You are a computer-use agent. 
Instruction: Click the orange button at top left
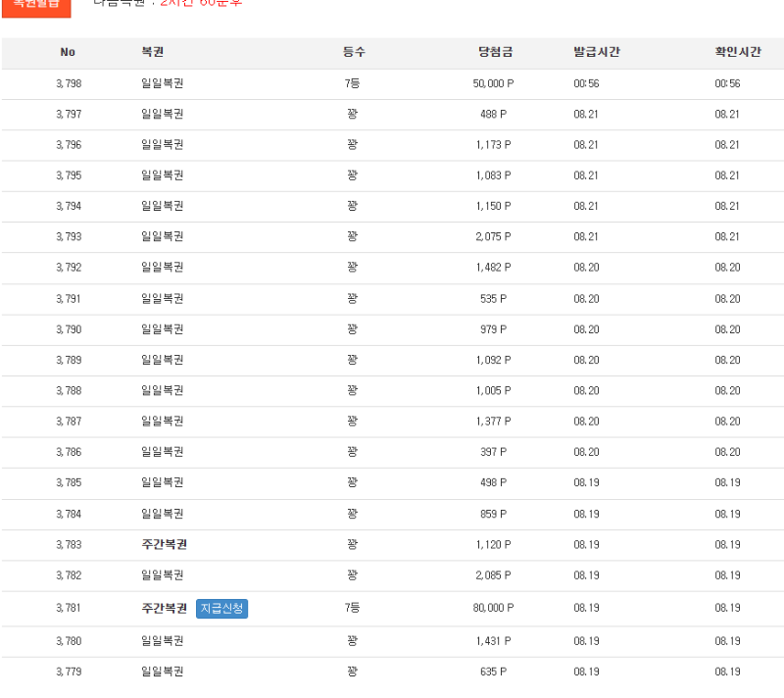[x=36, y=7]
